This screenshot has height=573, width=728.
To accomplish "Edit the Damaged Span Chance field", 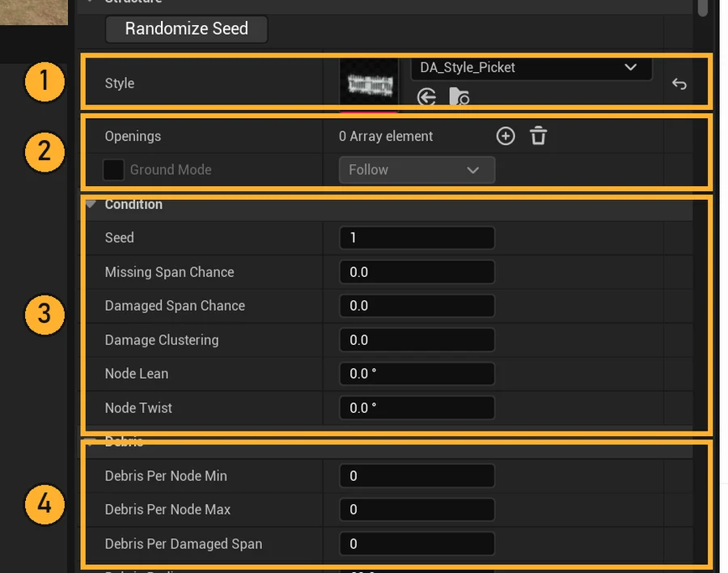I will tap(417, 306).
